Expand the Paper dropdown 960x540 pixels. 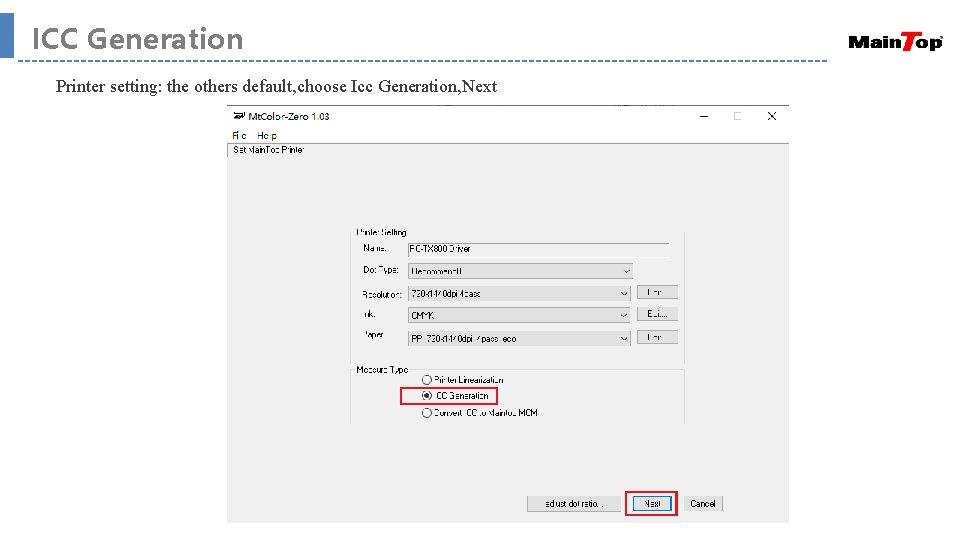pyautogui.click(x=519, y=338)
